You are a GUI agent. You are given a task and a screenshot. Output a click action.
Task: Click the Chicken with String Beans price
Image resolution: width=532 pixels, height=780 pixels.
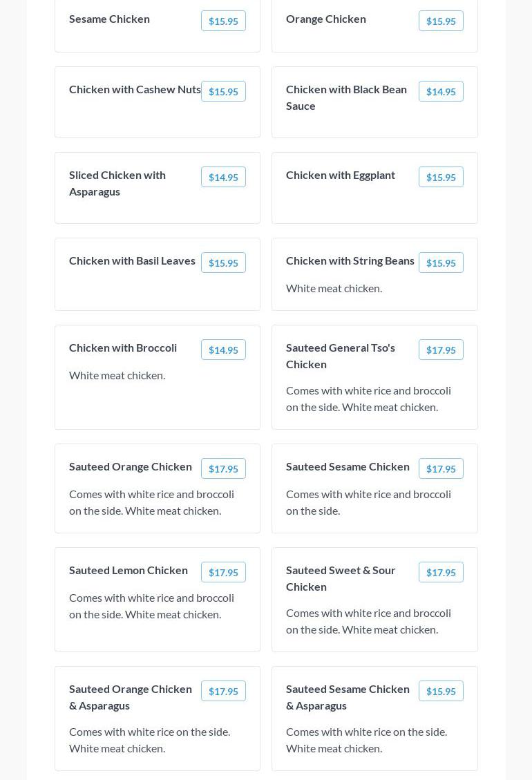pos(441,263)
